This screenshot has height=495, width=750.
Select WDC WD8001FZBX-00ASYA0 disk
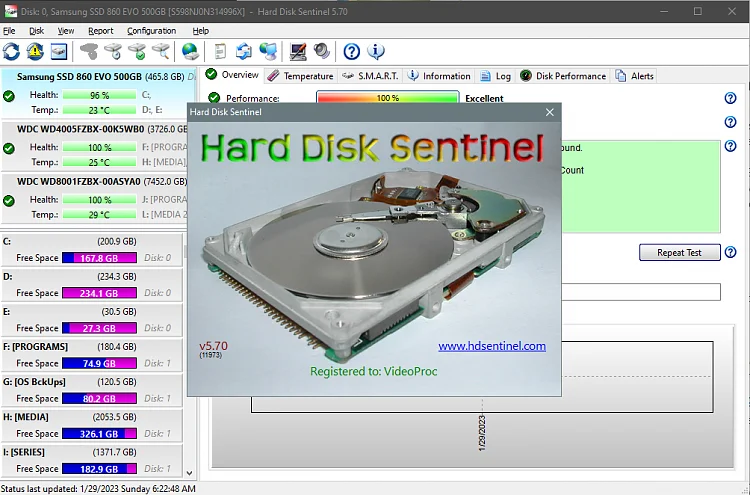pos(94,198)
